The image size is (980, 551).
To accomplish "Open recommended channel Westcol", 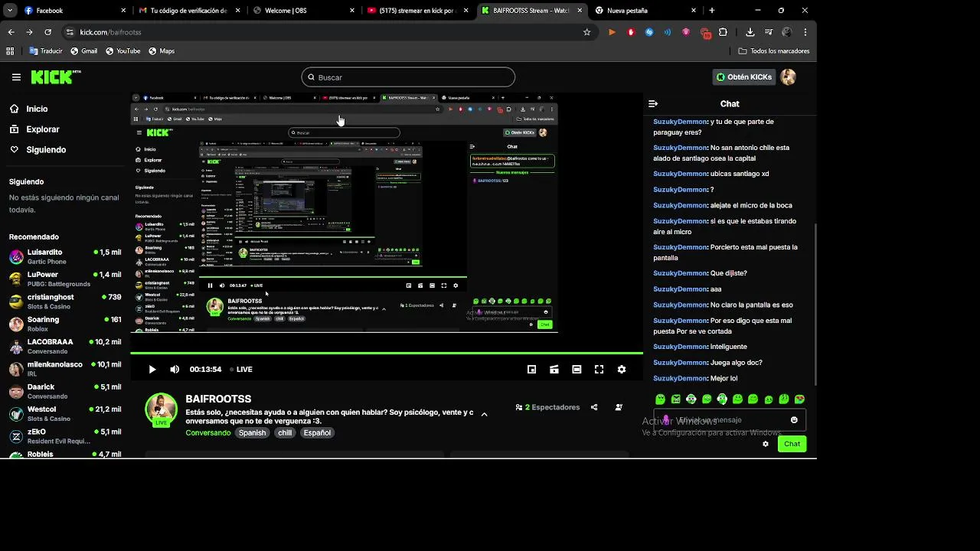I will [x=65, y=413].
